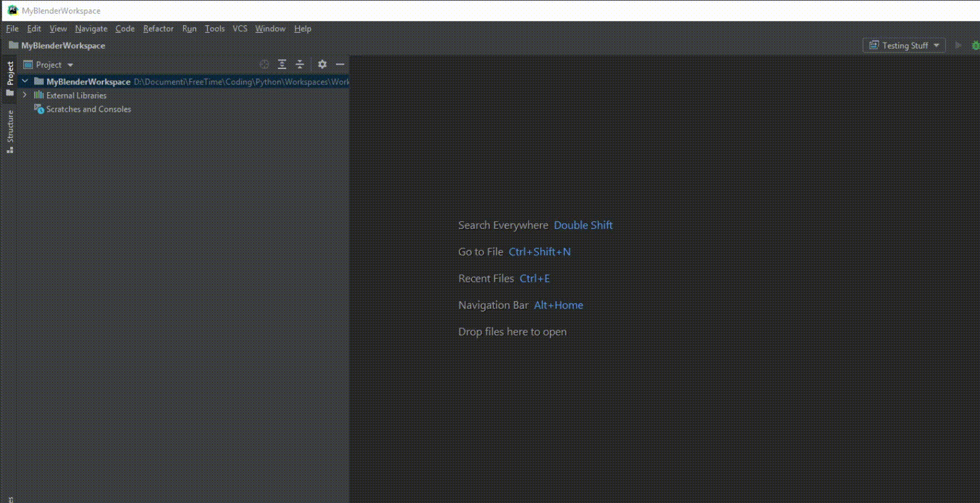The image size is (980, 503).
Task: Select the Scratches and Consoles tree row
Action: pyautogui.click(x=184, y=109)
